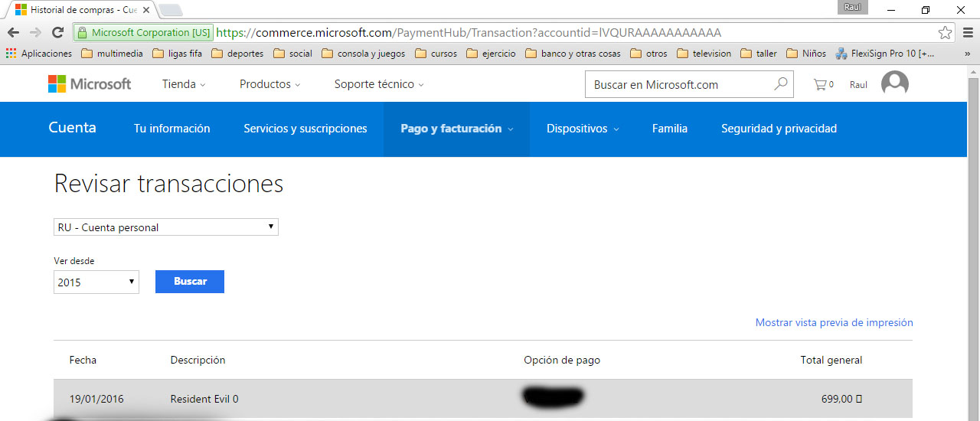Viewport: 980px width, 421px height.
Task: Click the Chrome profile button Raul
Action: (853, 7)
